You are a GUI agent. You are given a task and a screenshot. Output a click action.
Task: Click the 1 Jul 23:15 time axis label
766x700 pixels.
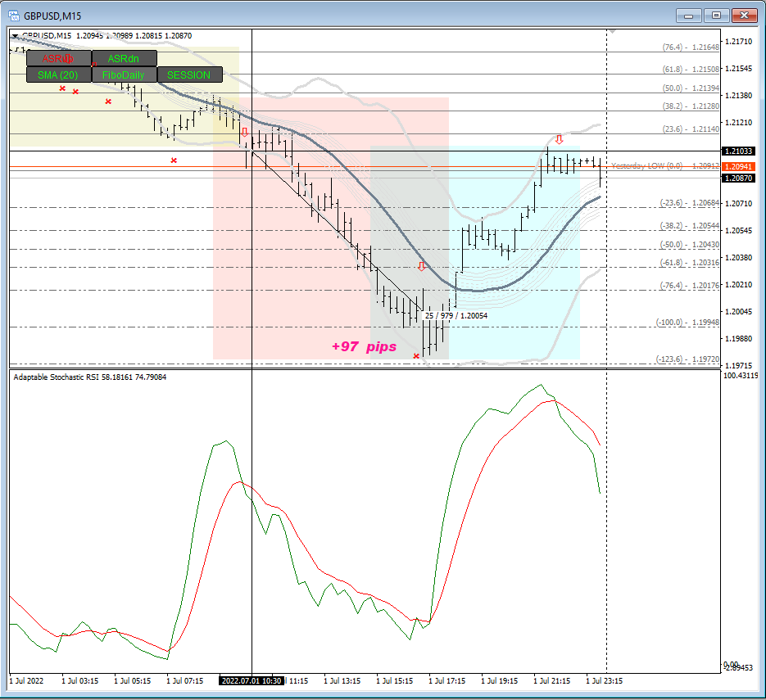605,680
